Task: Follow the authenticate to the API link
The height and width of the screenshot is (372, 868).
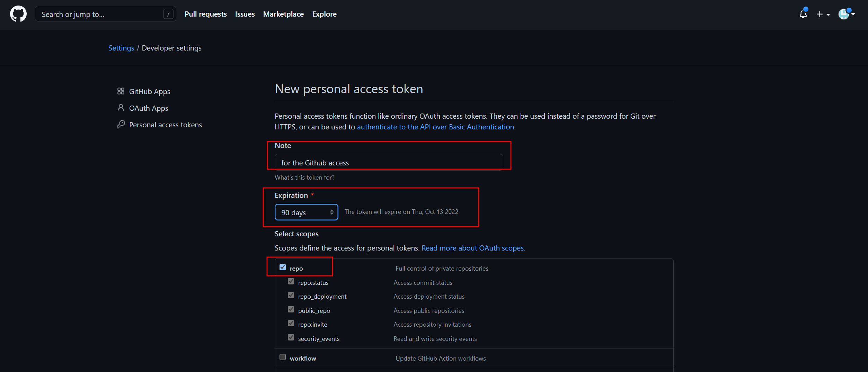Action: [435, 127]
